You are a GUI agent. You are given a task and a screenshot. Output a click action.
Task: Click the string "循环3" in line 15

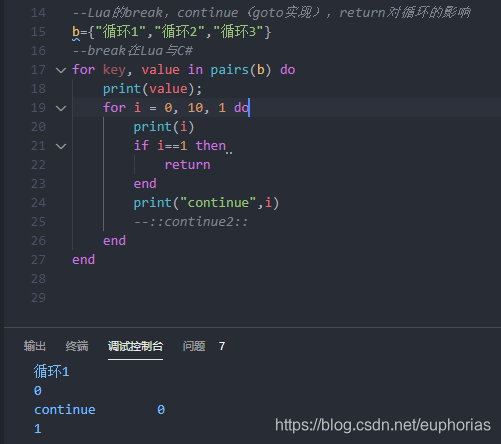[x=239, y=32]
